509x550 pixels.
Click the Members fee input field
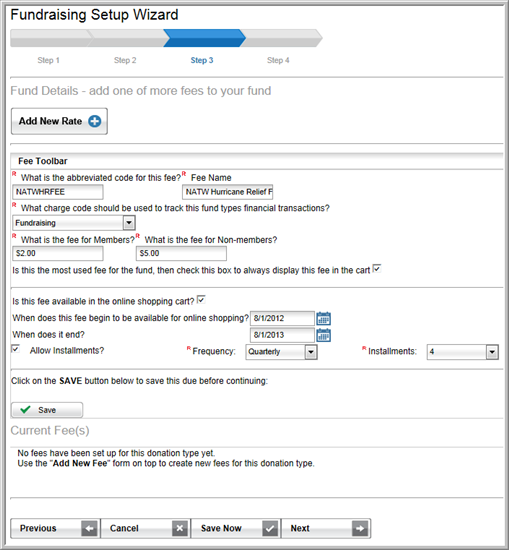(x=58, y=253)
